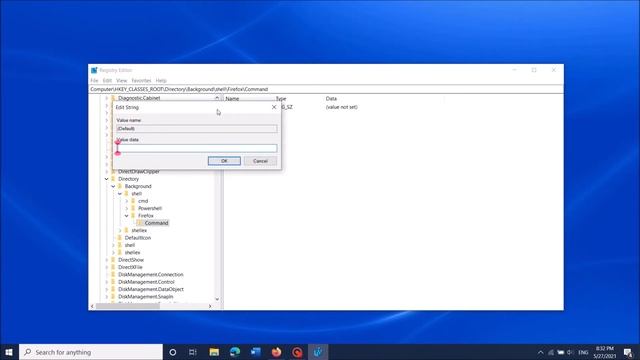640x360 pixels.
Task: Select the DefaultIcon key
Action: 138,238
